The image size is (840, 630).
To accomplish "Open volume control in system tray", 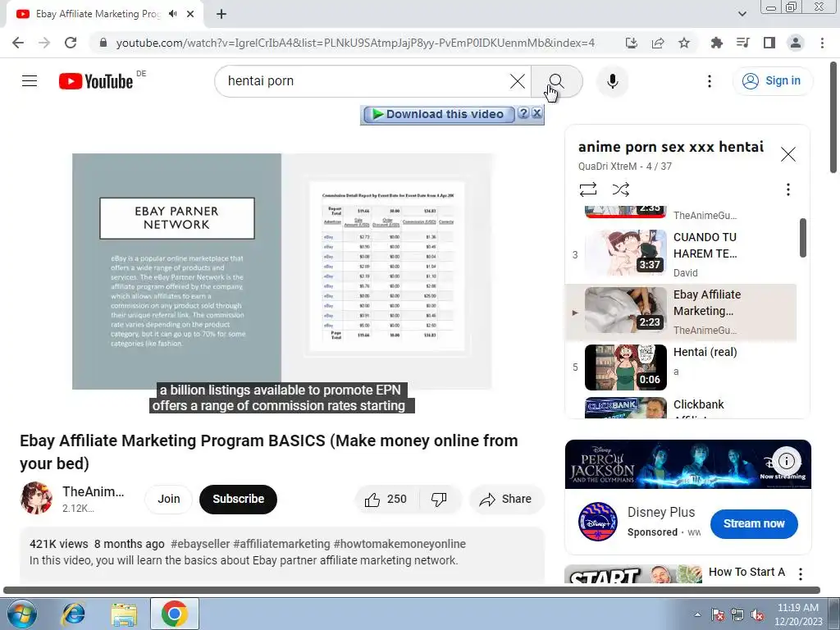I will click(757, 614).
